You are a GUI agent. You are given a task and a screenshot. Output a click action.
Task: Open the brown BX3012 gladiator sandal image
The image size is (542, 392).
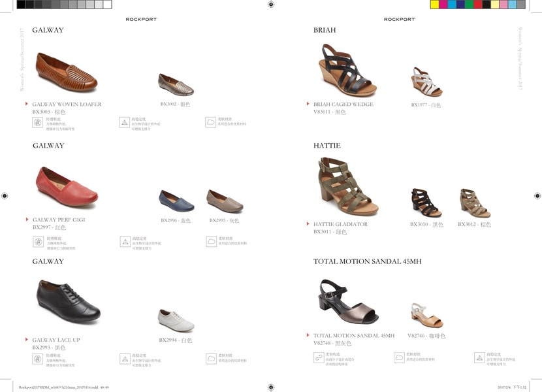click(475, 203)
